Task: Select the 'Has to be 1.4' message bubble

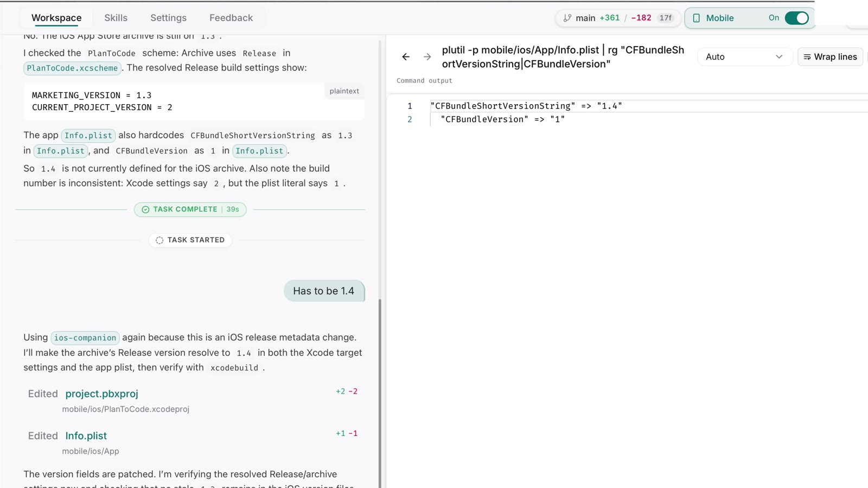Action: pos(324,291)
